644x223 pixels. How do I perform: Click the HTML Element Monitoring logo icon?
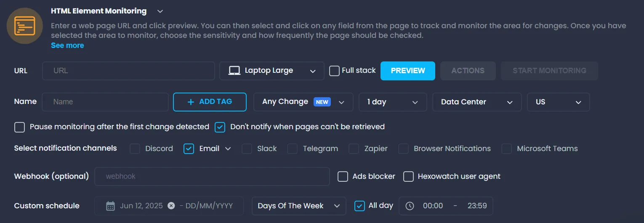25,26
